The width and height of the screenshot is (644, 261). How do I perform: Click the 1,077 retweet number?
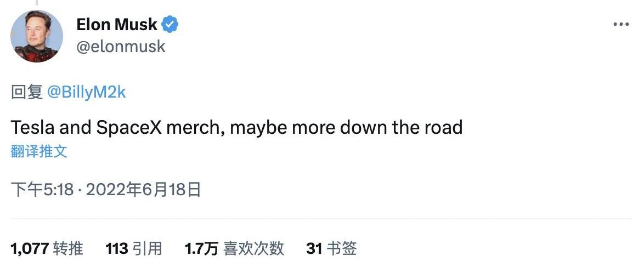(x=30, y=248)
